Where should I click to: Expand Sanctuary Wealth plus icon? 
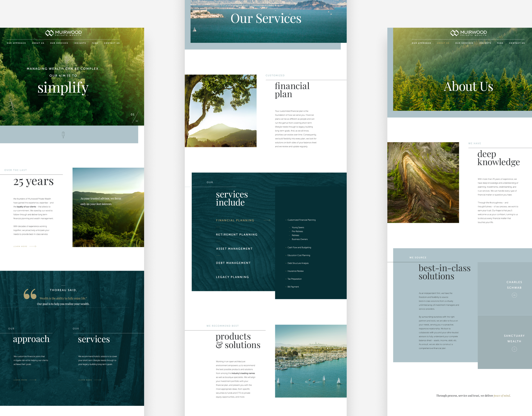[x=514, y=349]
